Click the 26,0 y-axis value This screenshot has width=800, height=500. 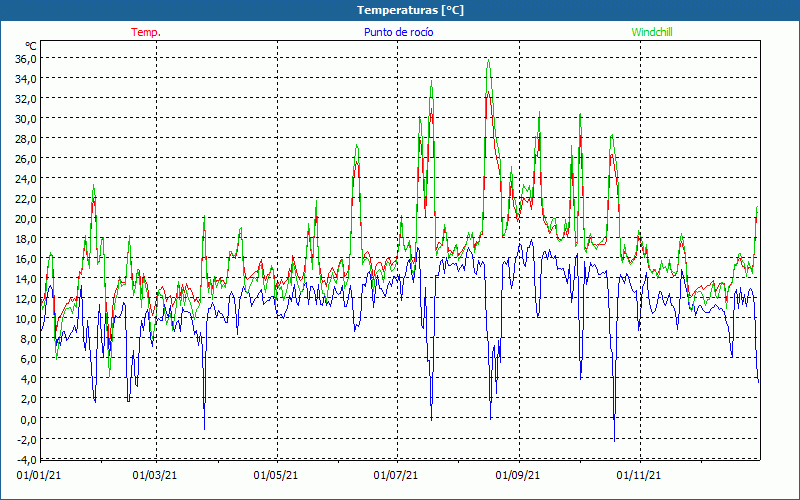coord(26,159)
